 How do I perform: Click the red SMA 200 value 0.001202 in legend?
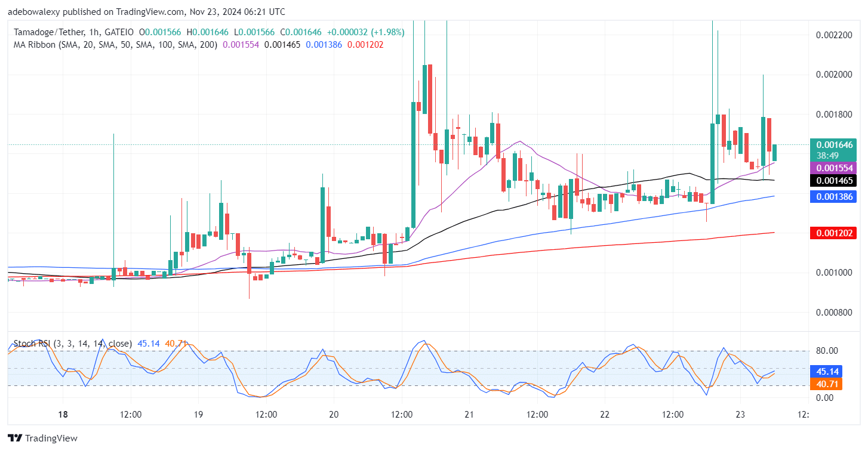365,44
